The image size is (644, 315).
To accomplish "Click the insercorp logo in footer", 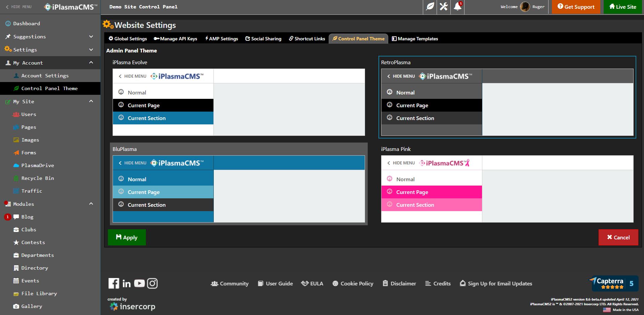I will click(132, 306).
